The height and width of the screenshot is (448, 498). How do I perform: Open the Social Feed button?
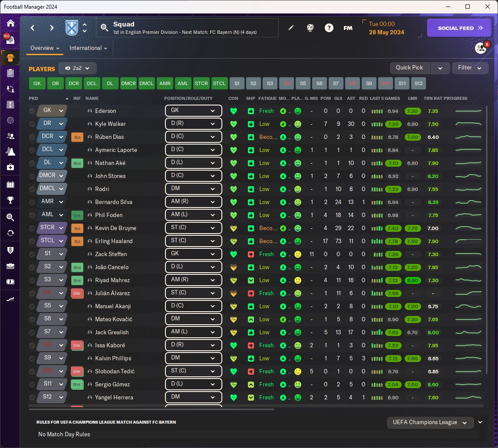tap(460, 28)
